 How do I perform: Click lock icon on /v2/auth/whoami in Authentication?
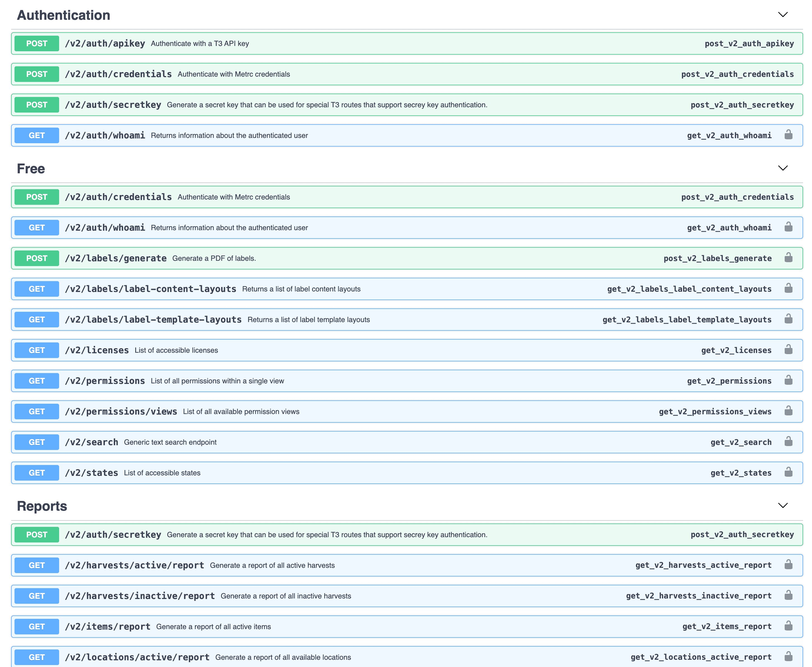click(788, 135)
